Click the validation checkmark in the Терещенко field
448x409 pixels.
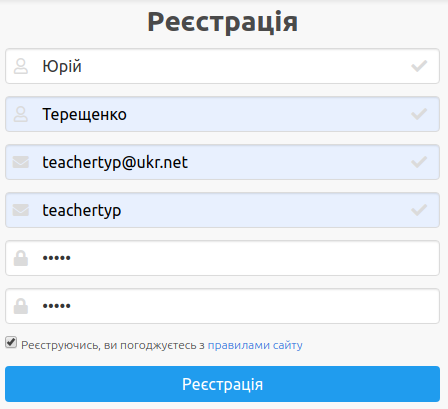419,114
